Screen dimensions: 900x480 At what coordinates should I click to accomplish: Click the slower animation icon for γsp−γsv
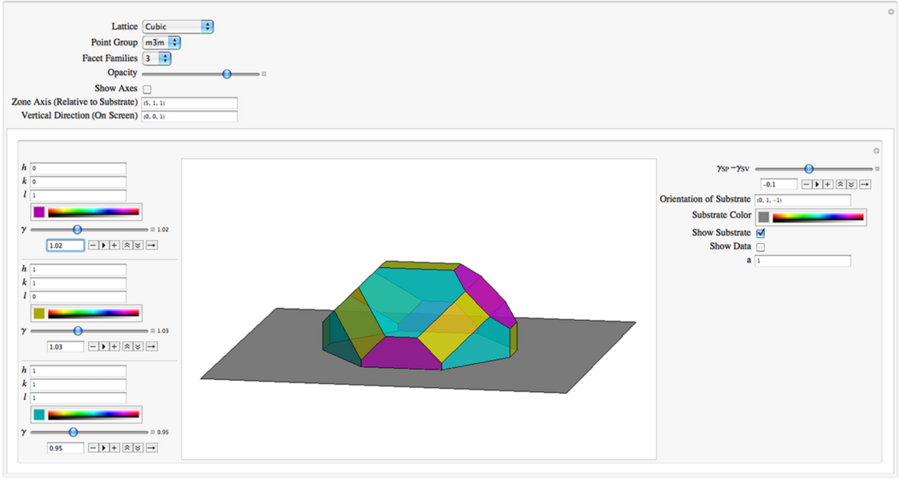(851, 185)
